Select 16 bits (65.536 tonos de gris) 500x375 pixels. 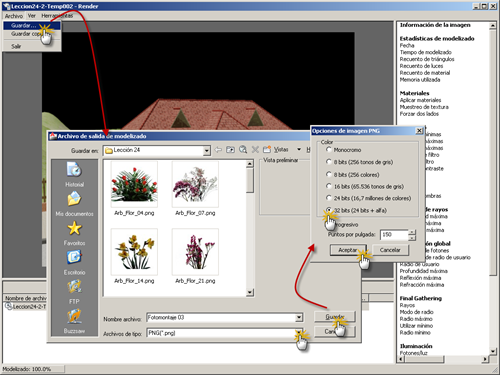tap(329, 186)
